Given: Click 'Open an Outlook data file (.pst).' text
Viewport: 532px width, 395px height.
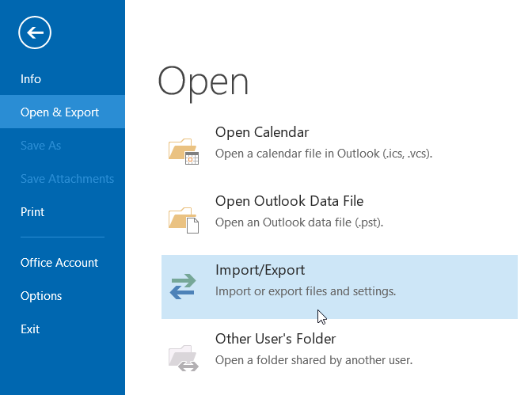Looking at the screenshot, I should (x=299, y=222).
